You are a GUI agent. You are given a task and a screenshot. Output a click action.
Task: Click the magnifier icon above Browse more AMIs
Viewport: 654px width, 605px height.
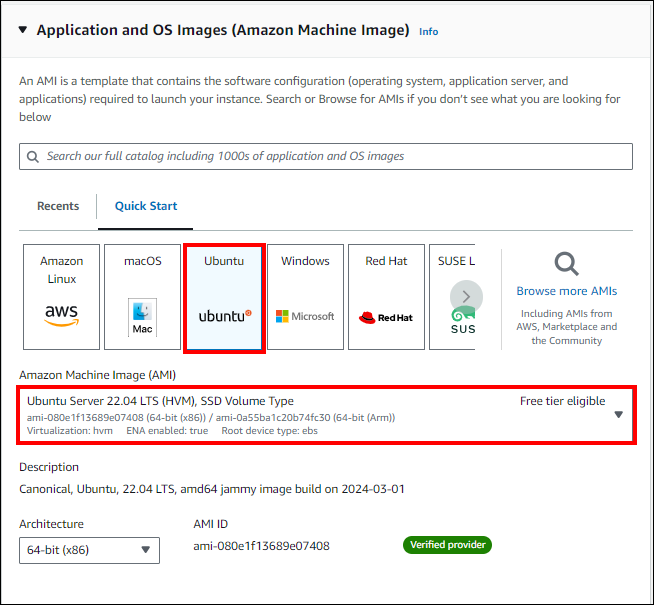[566, 264]
